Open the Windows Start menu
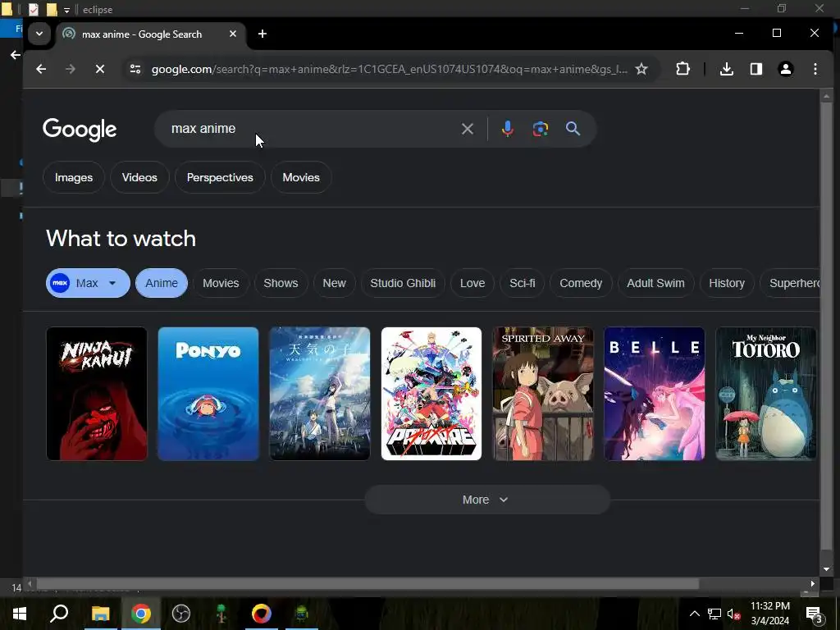This screenshot has width=840, height=630. pos(20,614)
